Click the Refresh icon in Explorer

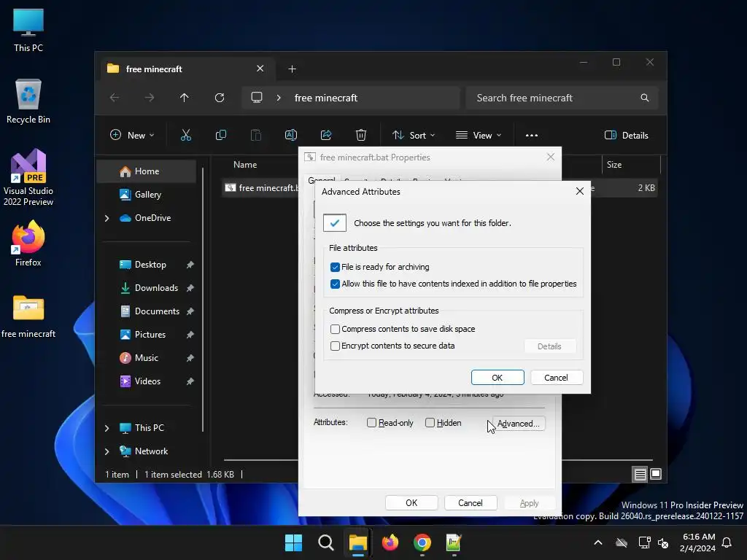(x=219, y=98)
